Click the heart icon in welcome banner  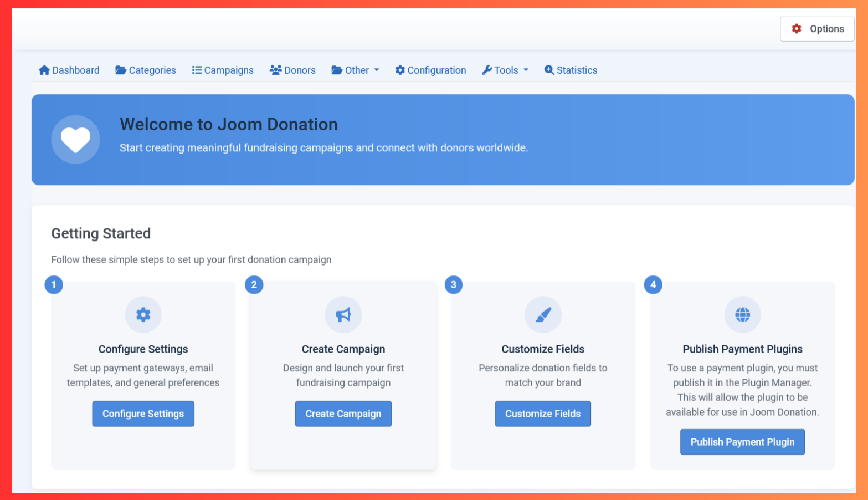pyautogui.click(x=75, y=139)
